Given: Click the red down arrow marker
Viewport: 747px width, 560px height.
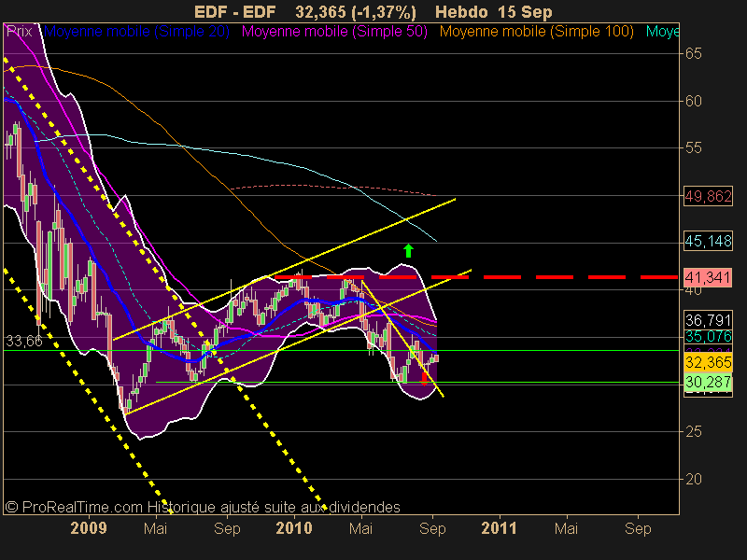Looking at the screenshot, I should click(425, 379).
